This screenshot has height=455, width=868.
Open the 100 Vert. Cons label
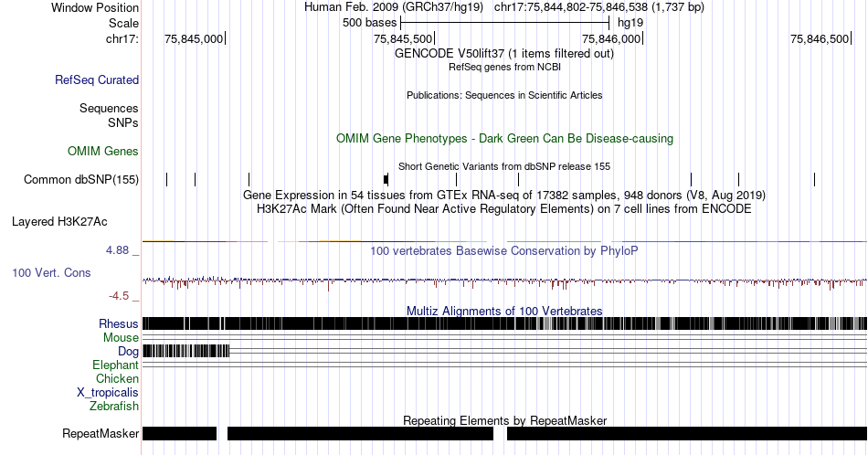pos(51,272)
